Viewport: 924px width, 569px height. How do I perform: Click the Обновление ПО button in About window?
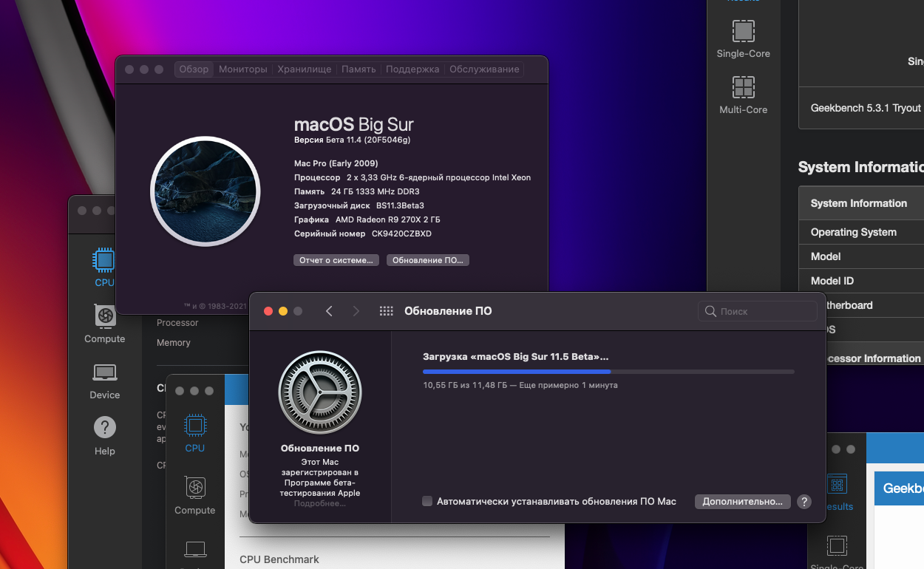428,260
